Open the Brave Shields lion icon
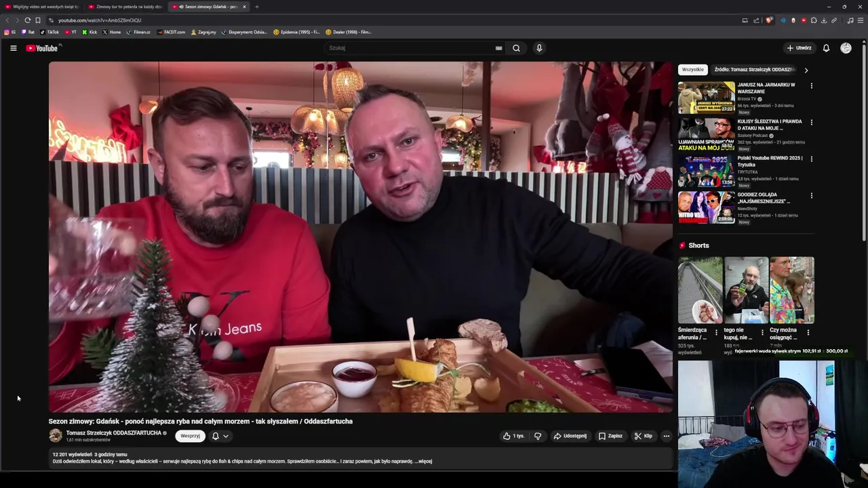The width and height of the screenshot is (868, 488). coord(769,20)
